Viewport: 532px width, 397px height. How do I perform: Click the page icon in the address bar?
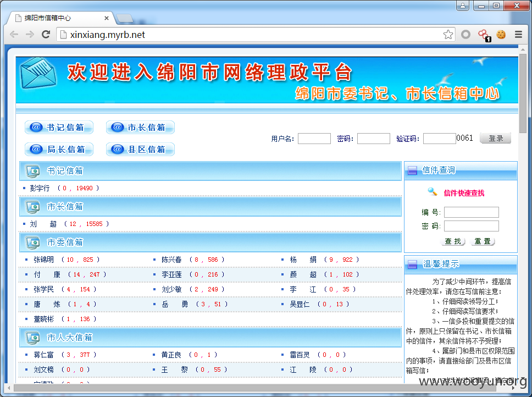(x=63, y=34)
